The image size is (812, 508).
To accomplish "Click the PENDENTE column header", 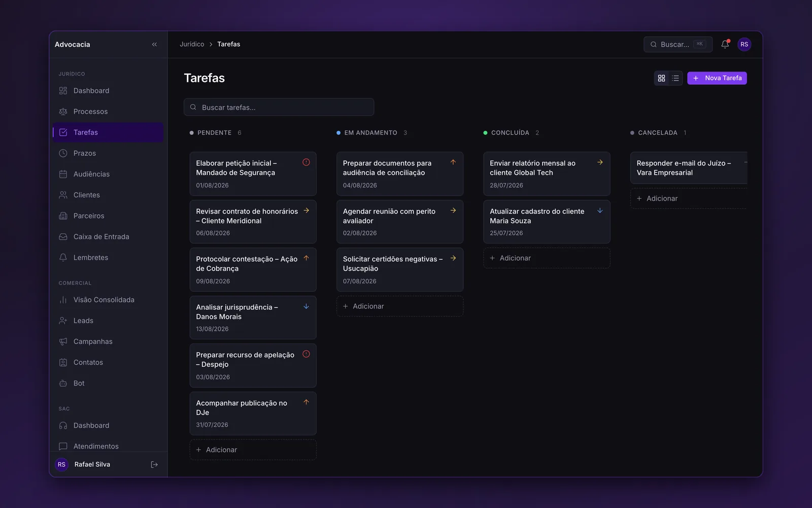I will point(214,133).
